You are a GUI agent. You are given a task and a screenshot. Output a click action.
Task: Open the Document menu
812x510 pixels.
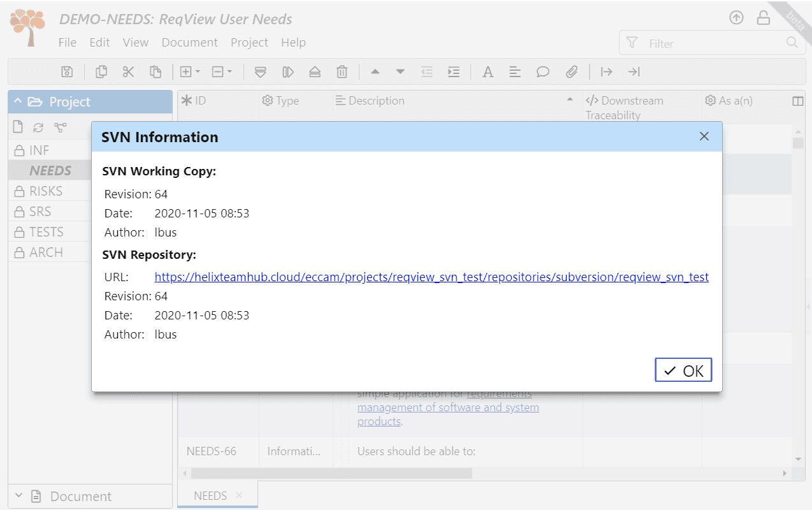coord(189,42)
